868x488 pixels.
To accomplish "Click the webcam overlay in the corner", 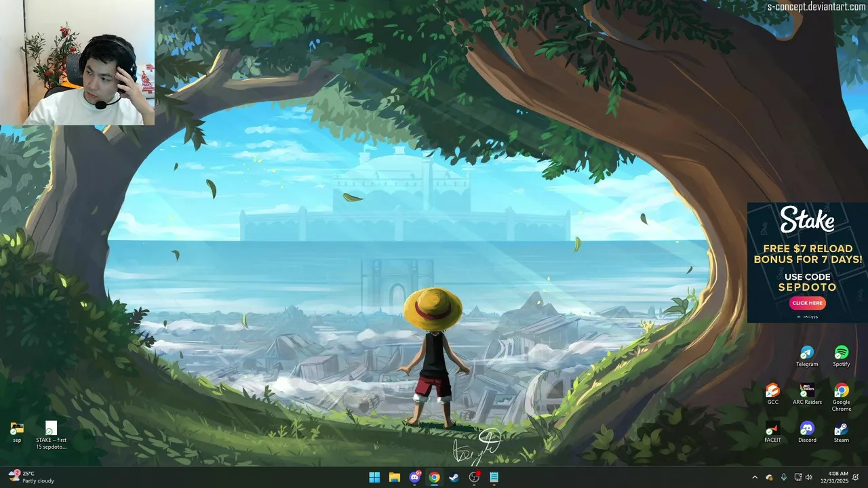I will pos(77,62).
